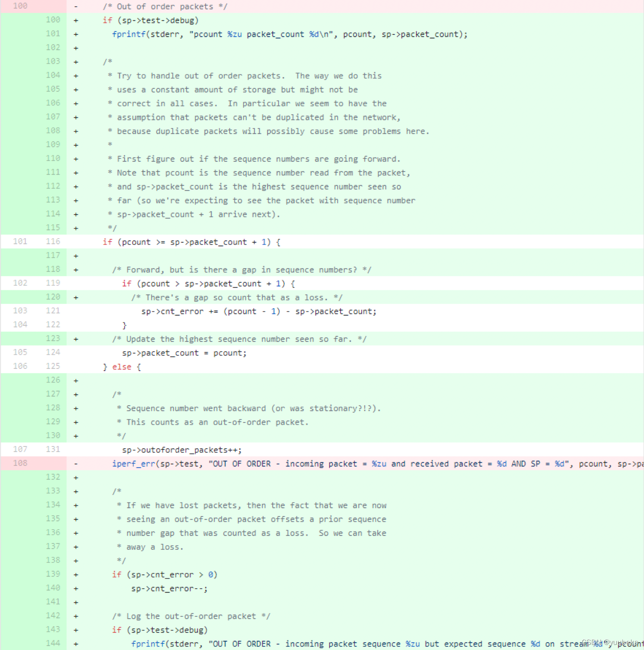Click the deleted iperf_err 'OUT OF ORDER' line
The width and height of the screenshot is (644, 650).
pos(378,464)
